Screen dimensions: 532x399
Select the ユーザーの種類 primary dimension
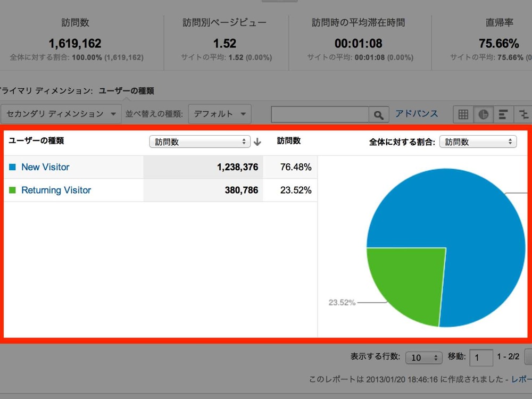[x=126, y=91]
